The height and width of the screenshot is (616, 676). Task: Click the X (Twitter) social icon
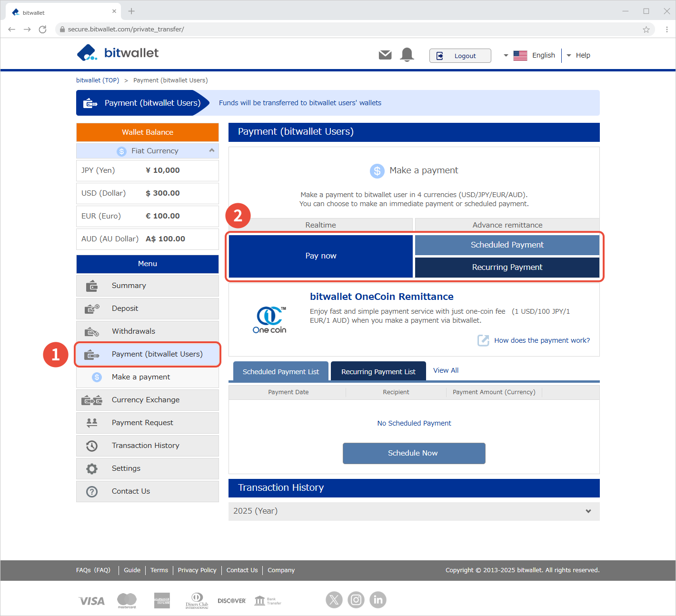point(334,600)
